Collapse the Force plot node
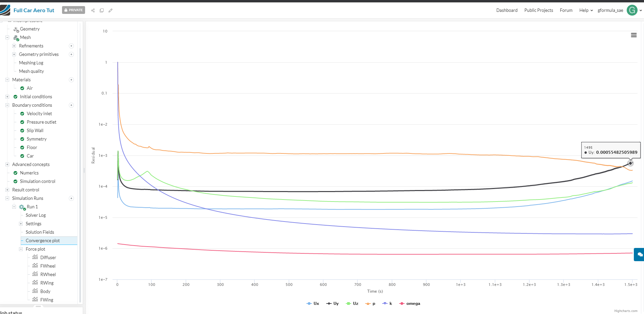This screenshot has height=314, width=644. 21,249
